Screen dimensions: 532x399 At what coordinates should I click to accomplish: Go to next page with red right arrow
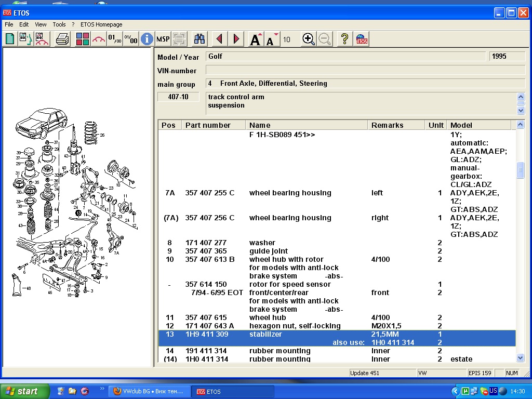(236, 39)
